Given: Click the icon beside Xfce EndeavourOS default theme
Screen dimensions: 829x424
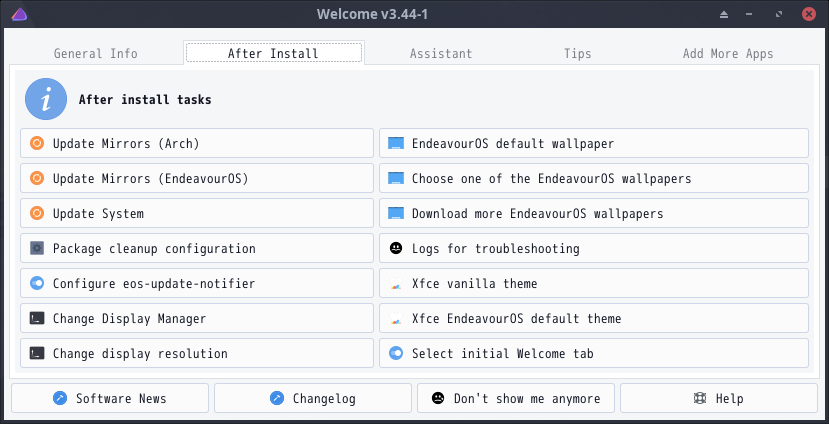Looking at the screenshot, I should (x=396, y=318).
